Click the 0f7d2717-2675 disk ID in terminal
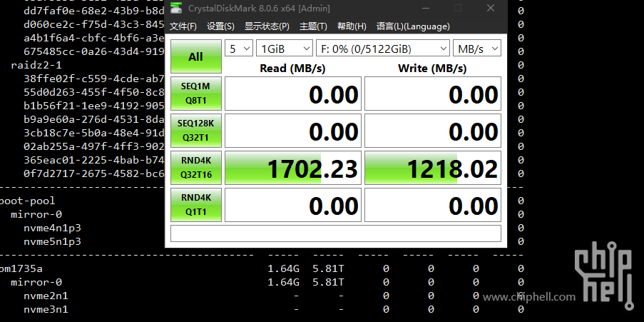The height and width of the screenshot is (322, 644). coord(94,173)
